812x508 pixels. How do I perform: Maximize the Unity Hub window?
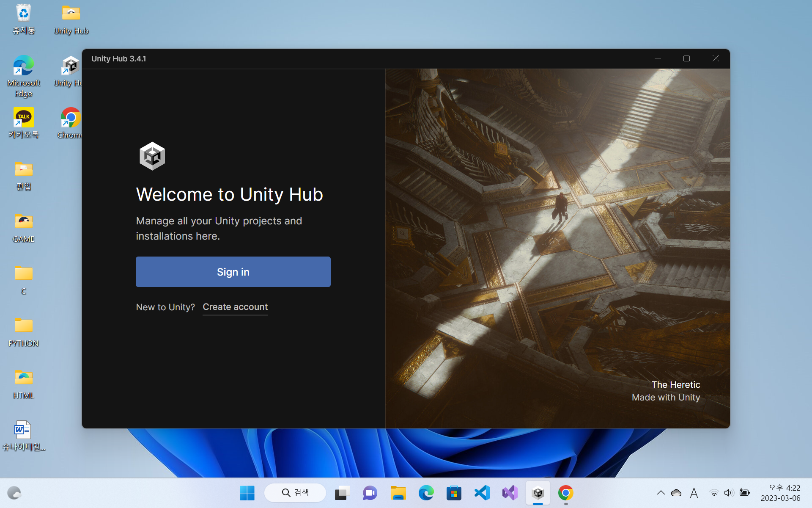point(686,58)
